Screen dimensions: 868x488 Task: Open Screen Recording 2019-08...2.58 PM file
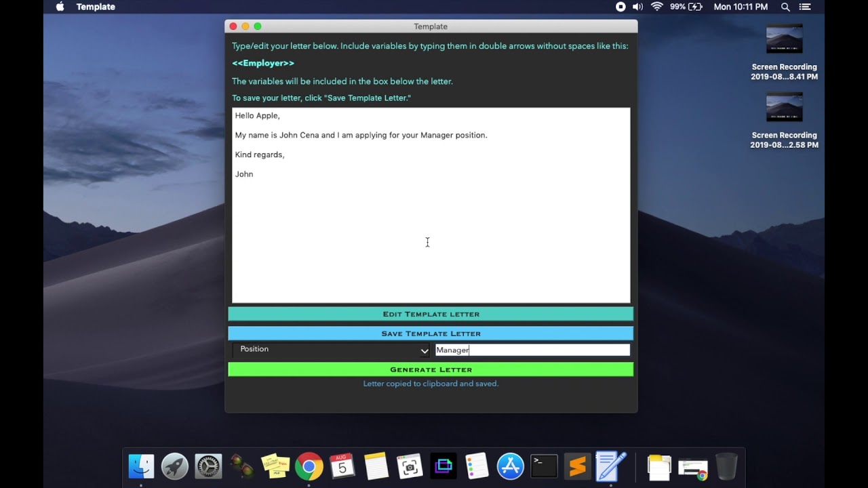(x=784, y=122)
